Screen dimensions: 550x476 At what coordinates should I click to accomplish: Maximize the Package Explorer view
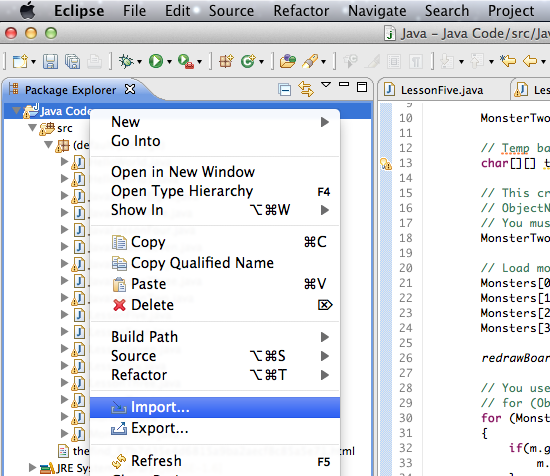pos(362,87)
